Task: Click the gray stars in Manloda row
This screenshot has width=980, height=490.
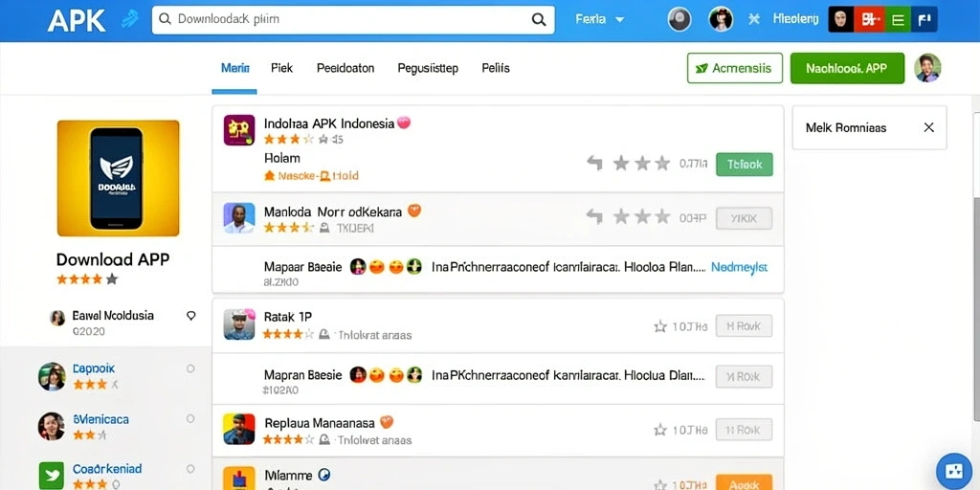Action: [641, 217]
